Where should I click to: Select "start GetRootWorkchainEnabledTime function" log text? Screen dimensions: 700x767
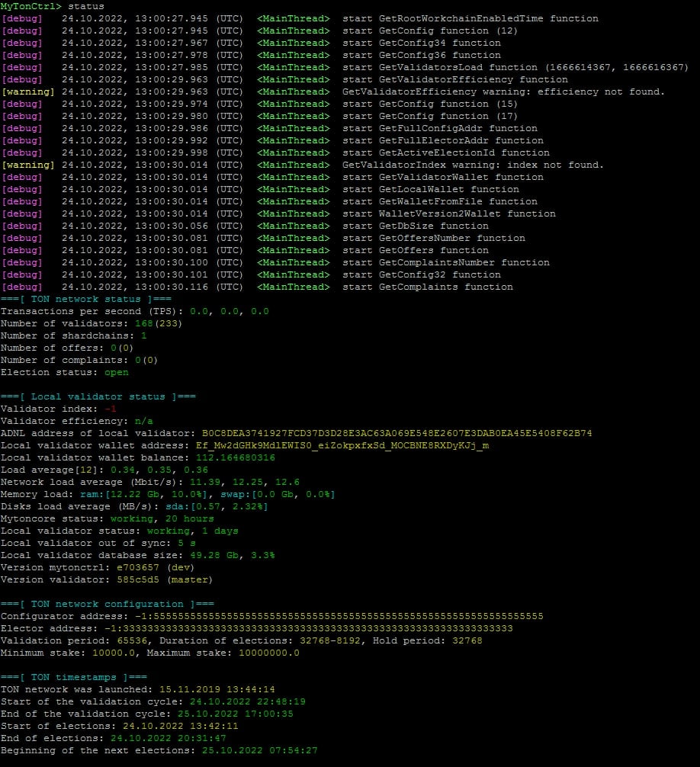[470, 18]
